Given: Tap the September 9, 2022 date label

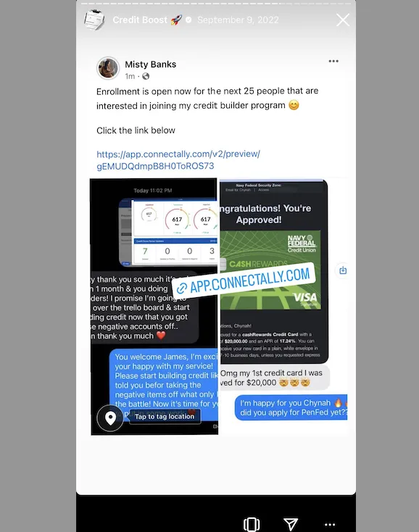Looking at the screenshot, I should 238,20.
